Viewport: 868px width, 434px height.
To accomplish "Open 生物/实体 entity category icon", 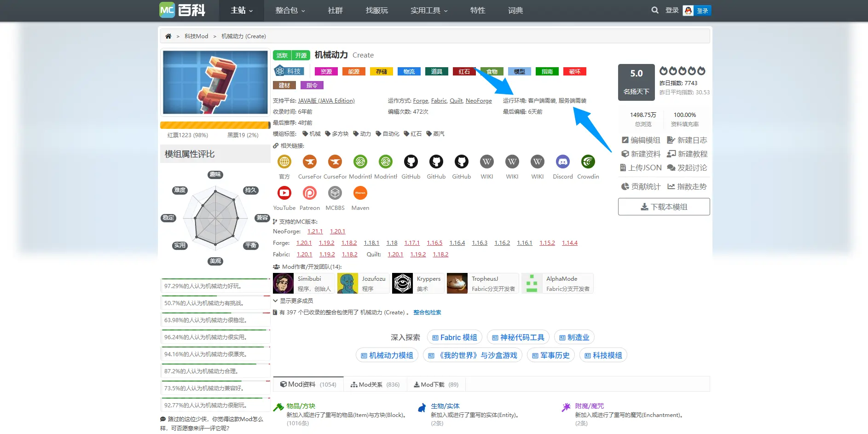I will click(422, 407).
